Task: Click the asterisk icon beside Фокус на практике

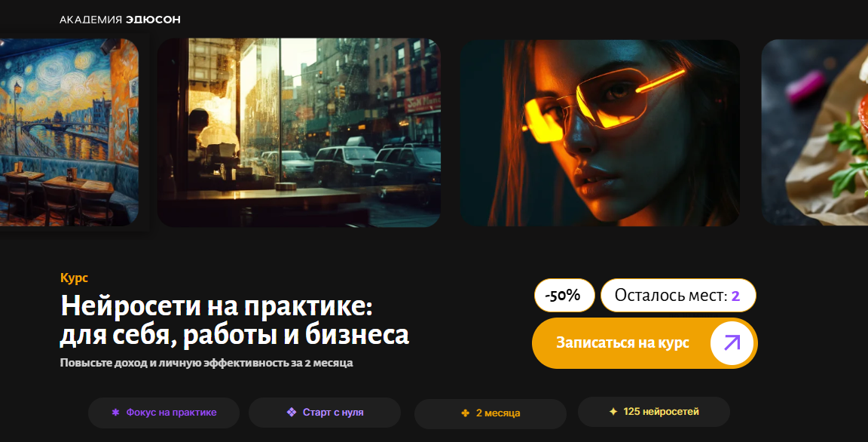Action: 115,413
